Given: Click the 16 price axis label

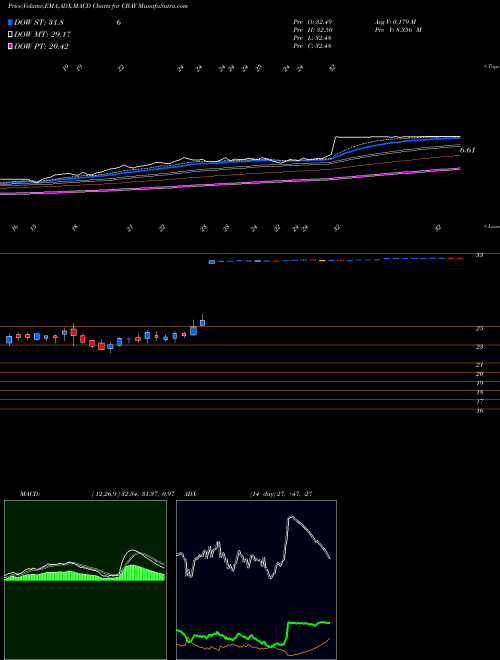Looking at the screenshot, I should point(479,411).
